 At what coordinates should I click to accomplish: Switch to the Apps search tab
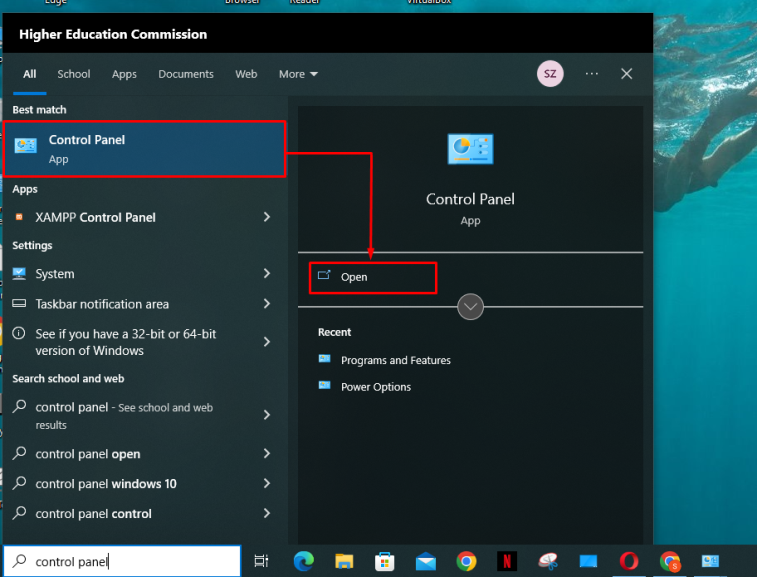coord(124,74)
